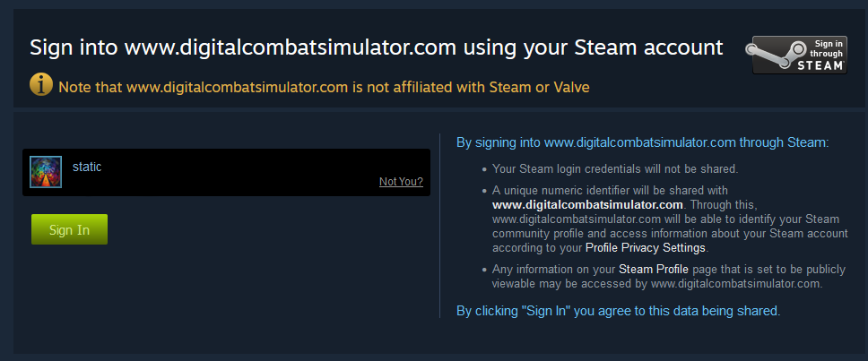Click the "viewable may be accessed by" text line
The height and width of the screenshot is (361, 868).
pyautogui.click(x=656, y=283)
